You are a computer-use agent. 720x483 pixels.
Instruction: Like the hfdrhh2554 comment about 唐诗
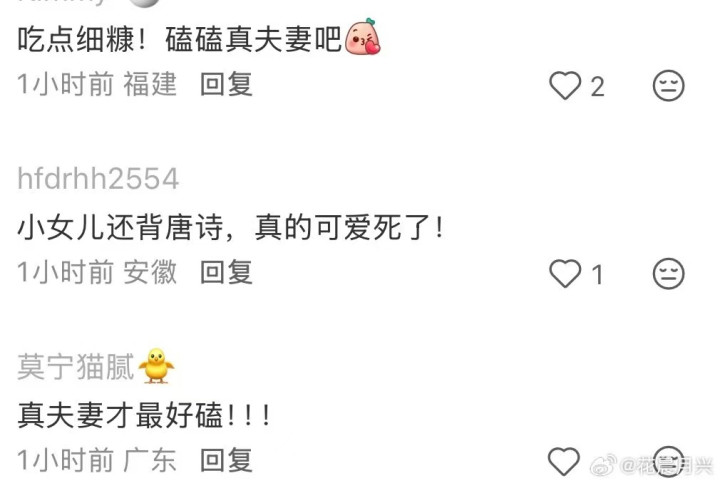point(565,274)
